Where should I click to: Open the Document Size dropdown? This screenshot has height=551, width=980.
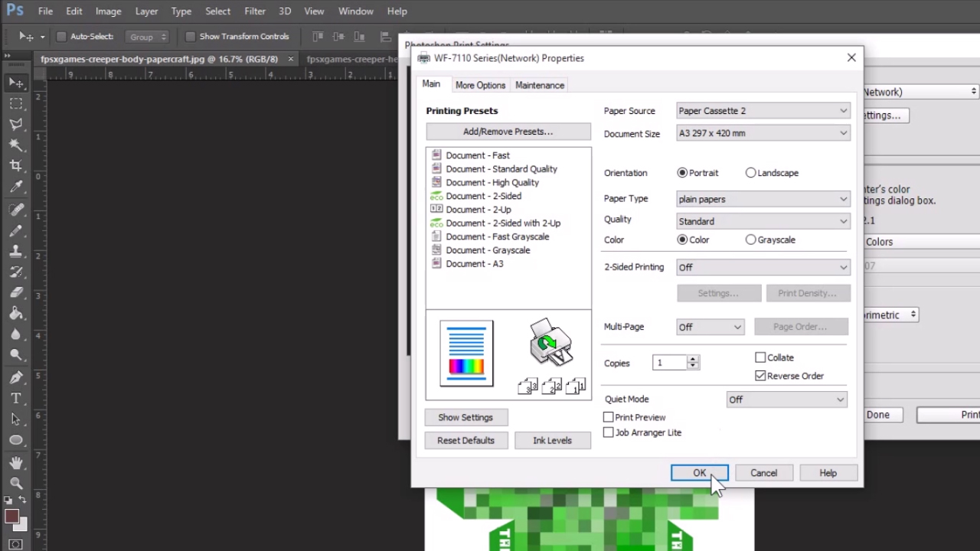(x=763, y=133)
